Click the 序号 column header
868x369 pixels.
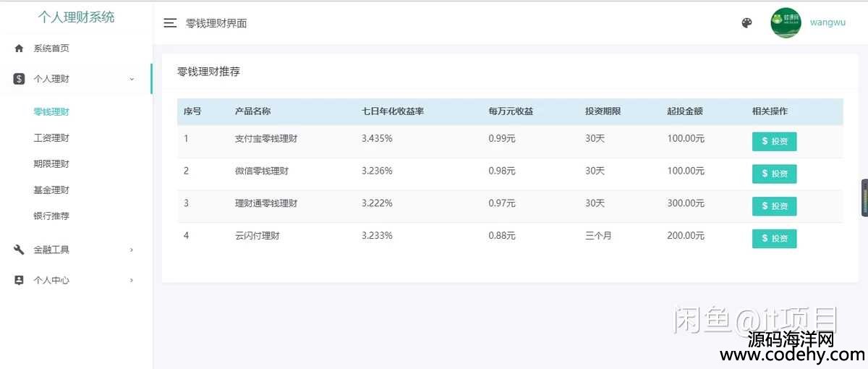pos(192,111)
